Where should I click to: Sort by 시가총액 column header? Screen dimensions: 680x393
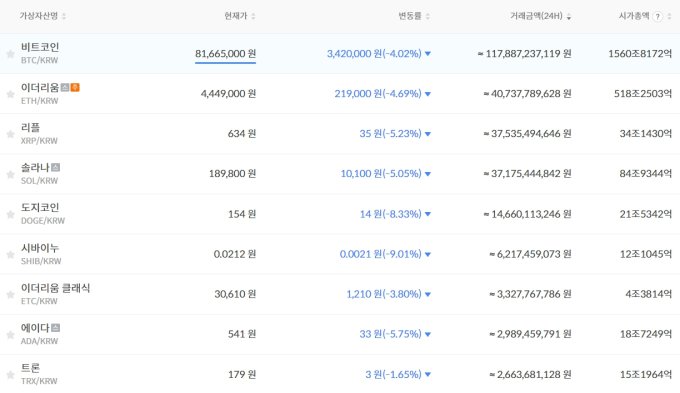tap(634, 16)
